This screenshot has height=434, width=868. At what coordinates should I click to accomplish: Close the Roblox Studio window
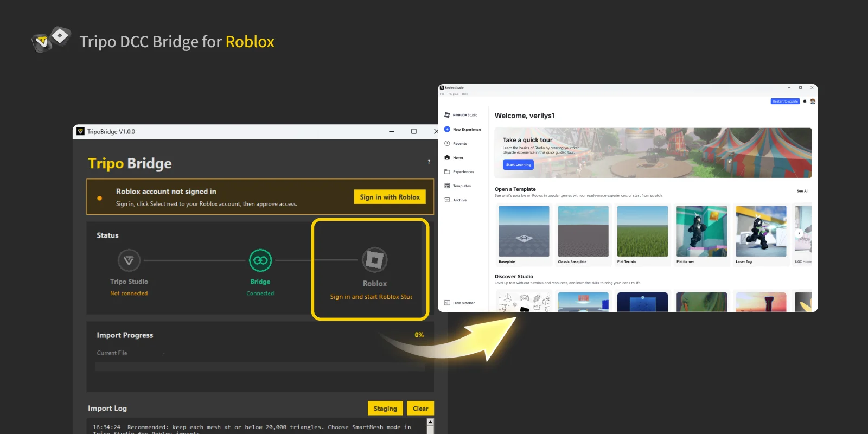tap(812, 87)
